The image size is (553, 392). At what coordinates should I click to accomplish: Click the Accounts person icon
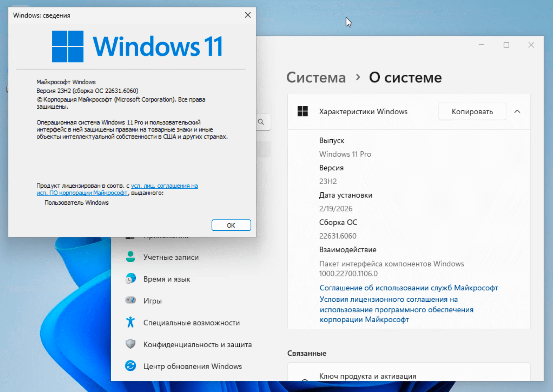(130, 257)
